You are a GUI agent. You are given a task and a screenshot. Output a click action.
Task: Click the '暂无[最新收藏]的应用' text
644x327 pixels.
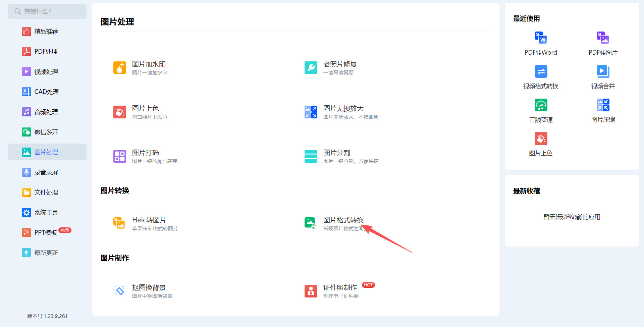point(572,217)
